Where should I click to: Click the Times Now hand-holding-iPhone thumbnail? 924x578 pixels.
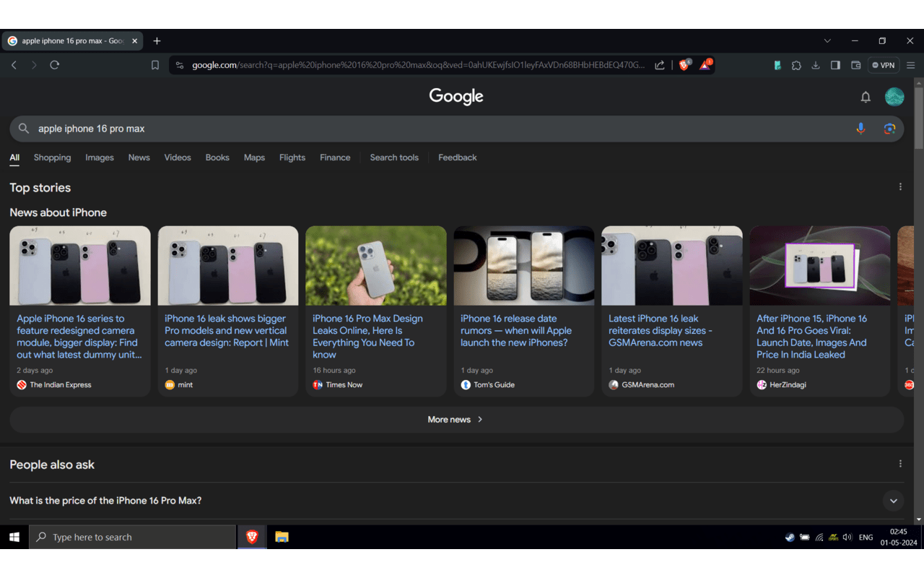376,266
